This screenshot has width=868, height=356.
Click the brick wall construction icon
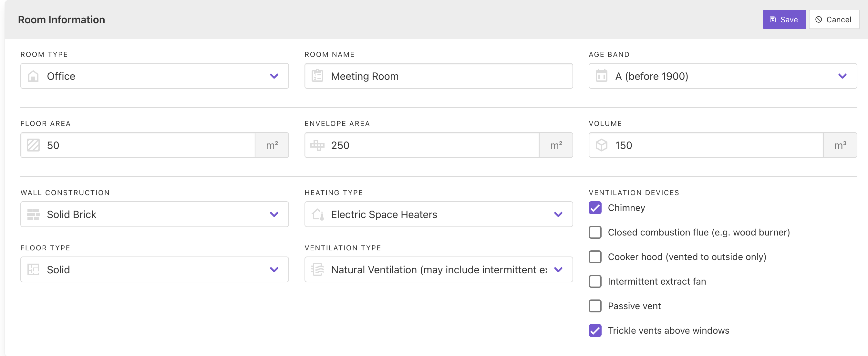[33, 215]
